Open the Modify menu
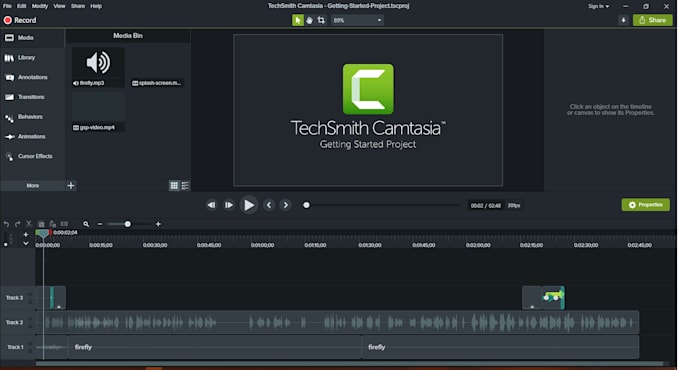680x370 pixels. click(40, 6)
